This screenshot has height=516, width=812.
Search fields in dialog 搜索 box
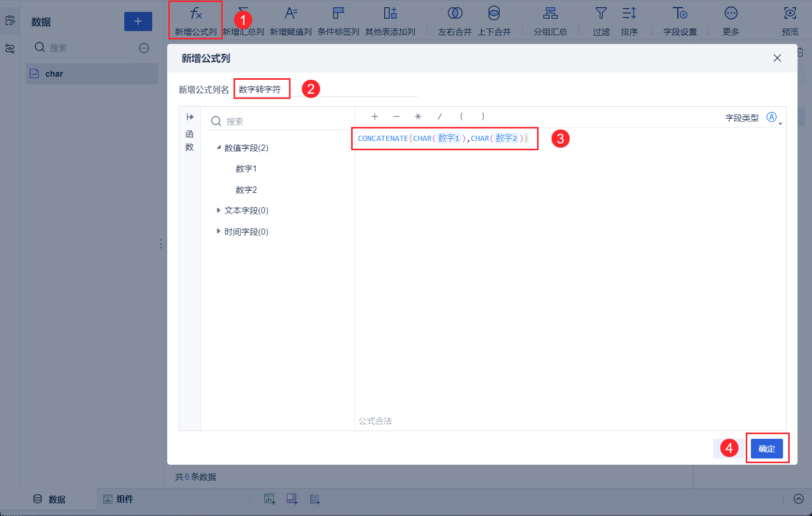[278, 121]
